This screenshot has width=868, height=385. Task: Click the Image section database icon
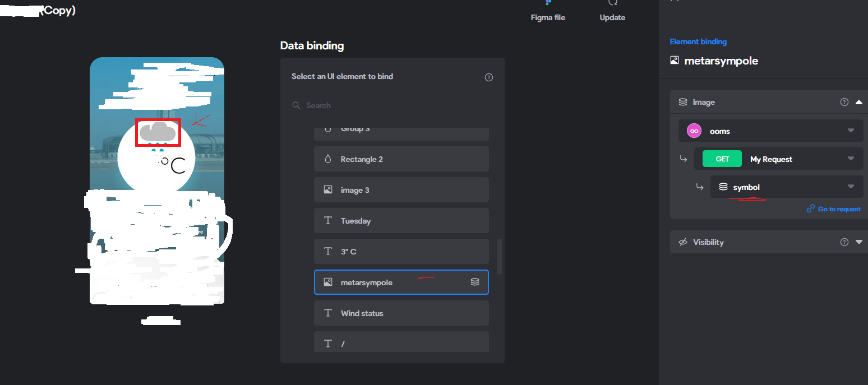683,102
